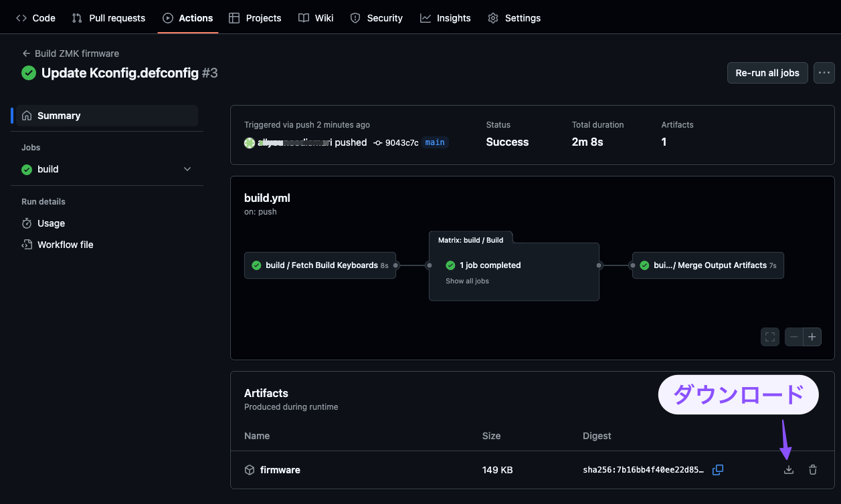Zoom out the workflow graph
841x504 pixels.
[x=794, y=337]
